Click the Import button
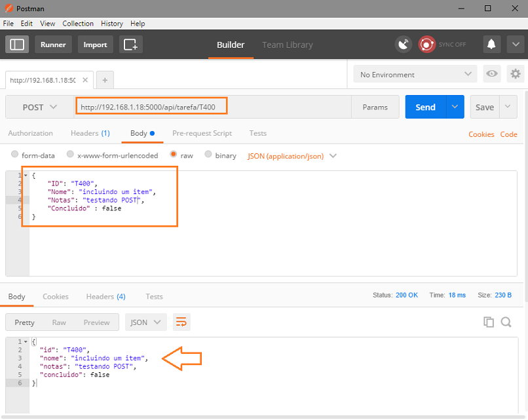 point(95,45)
